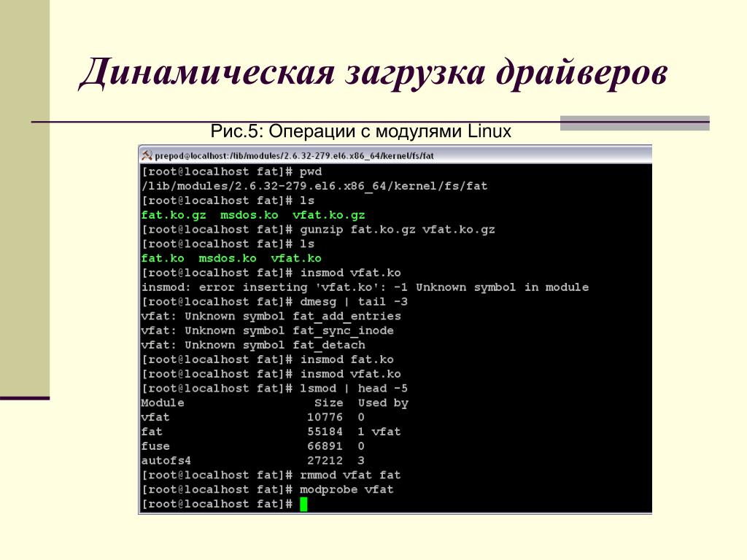Click the 'dmesg | tail -3' command
The height and width of the screenshot is (560, 747).
(354, 302)
